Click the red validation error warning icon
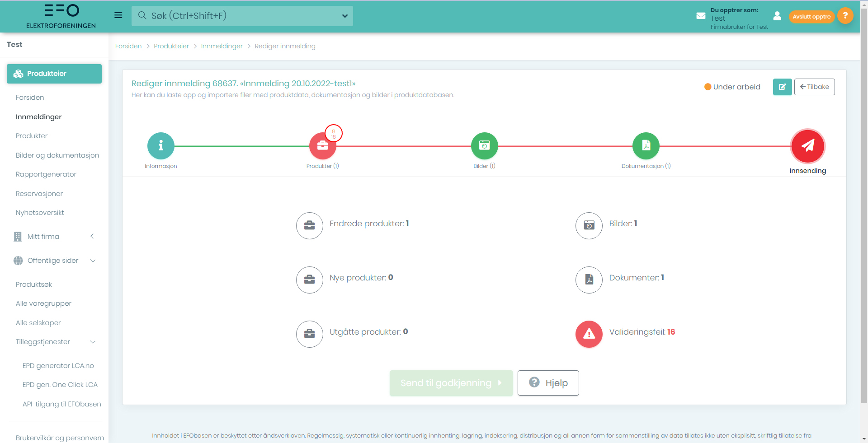This screenshot has width=868, height=443. pyautogui.click(x=589, y=334)
